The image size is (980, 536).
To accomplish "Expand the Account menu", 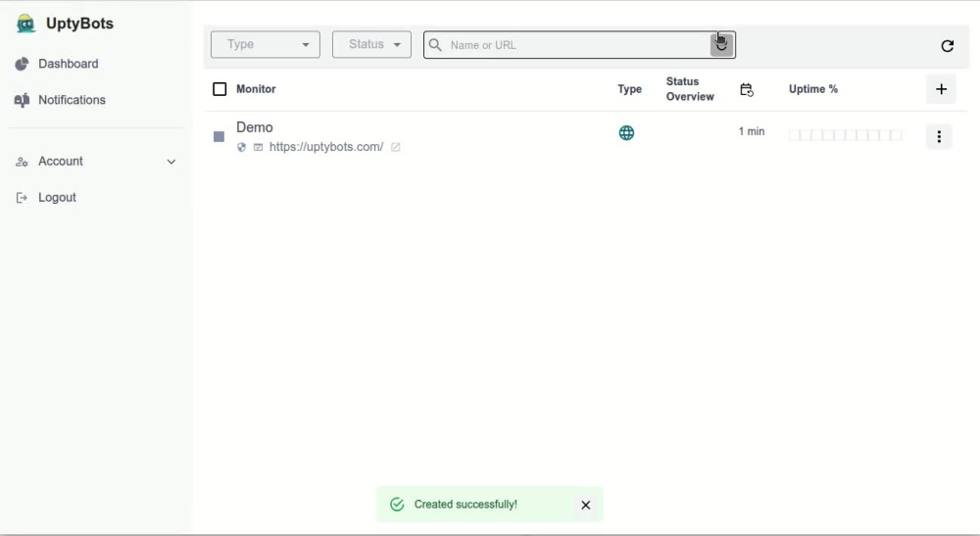I will tap(96, 161).
